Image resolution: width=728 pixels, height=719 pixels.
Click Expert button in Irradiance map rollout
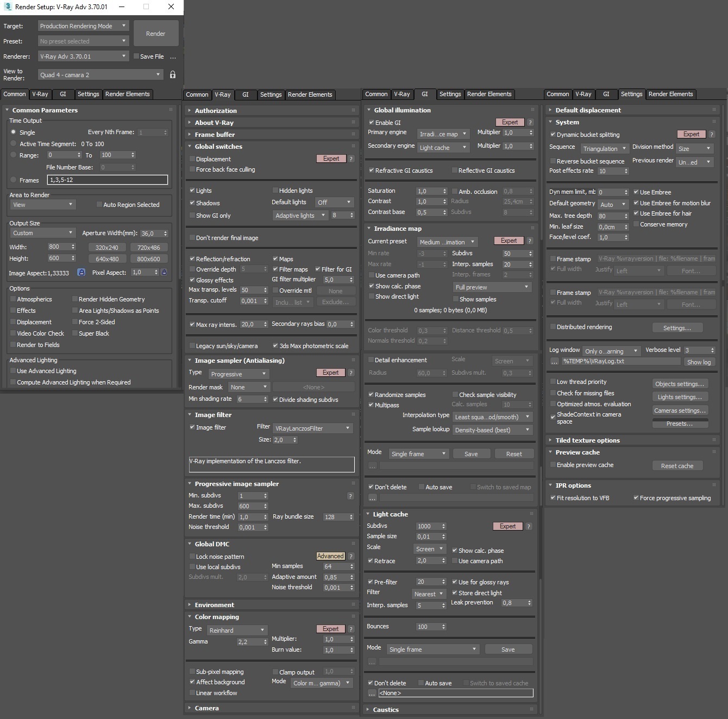tap(509, 241)
